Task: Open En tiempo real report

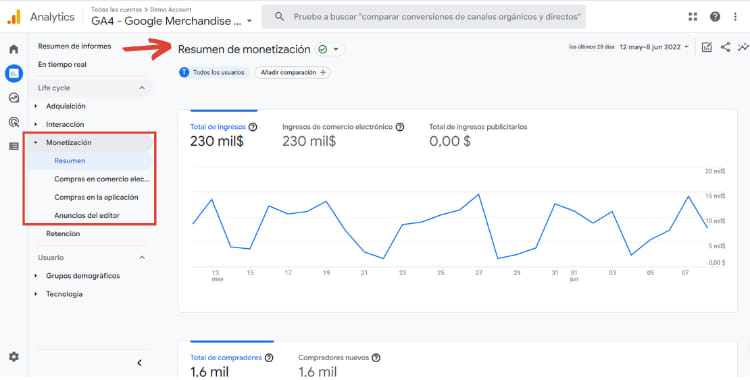Action: [x=62, y=65]
